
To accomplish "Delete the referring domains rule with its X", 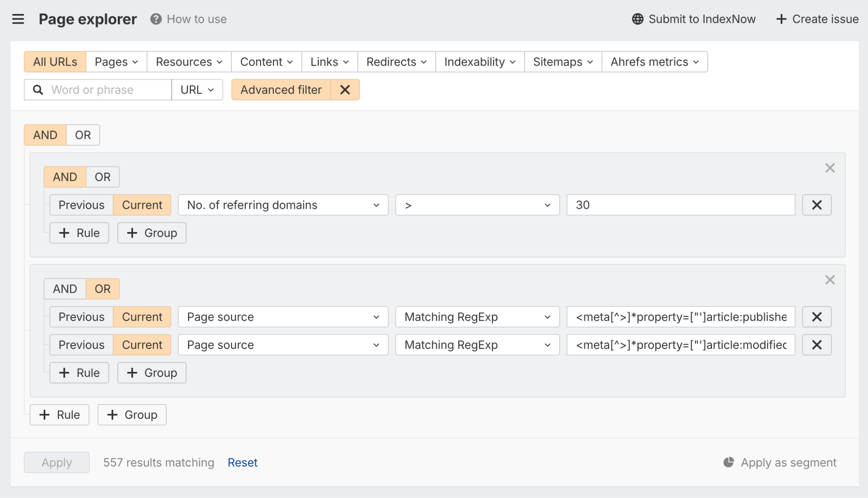I will click(816, 205).
